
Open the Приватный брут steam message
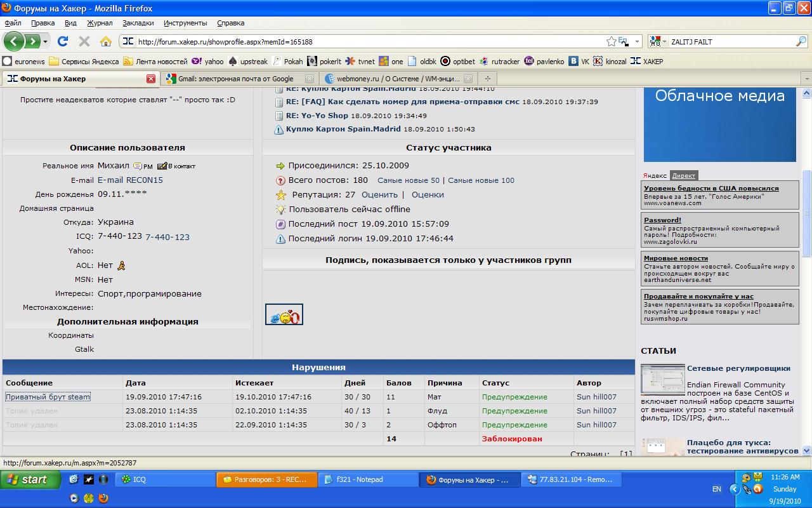[48, 397]
